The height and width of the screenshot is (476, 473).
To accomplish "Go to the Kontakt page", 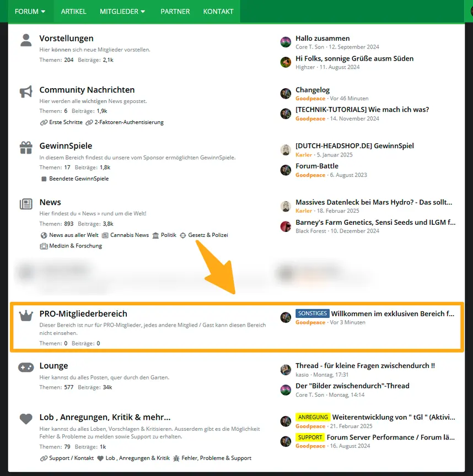I will [218, 11].
